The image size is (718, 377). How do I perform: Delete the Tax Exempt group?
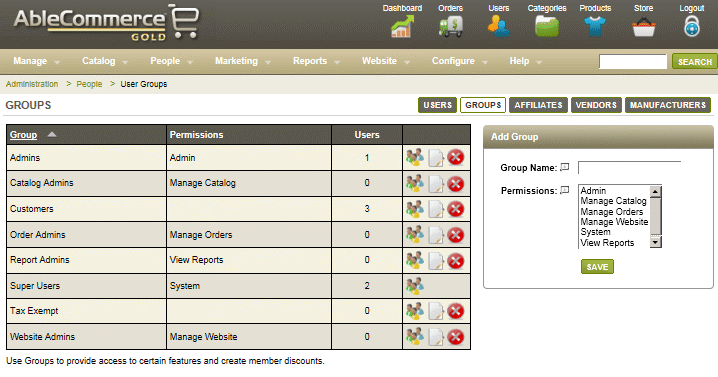(456, 311)
